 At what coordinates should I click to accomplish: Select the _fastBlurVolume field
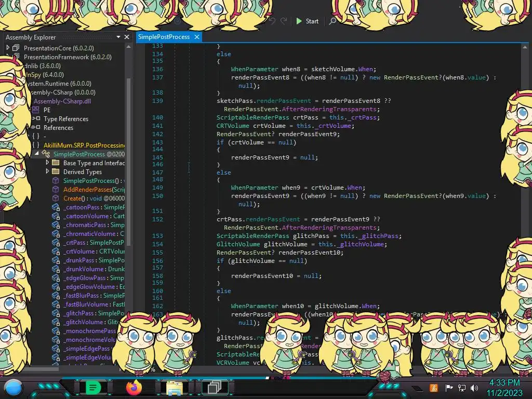click(94, 304)
